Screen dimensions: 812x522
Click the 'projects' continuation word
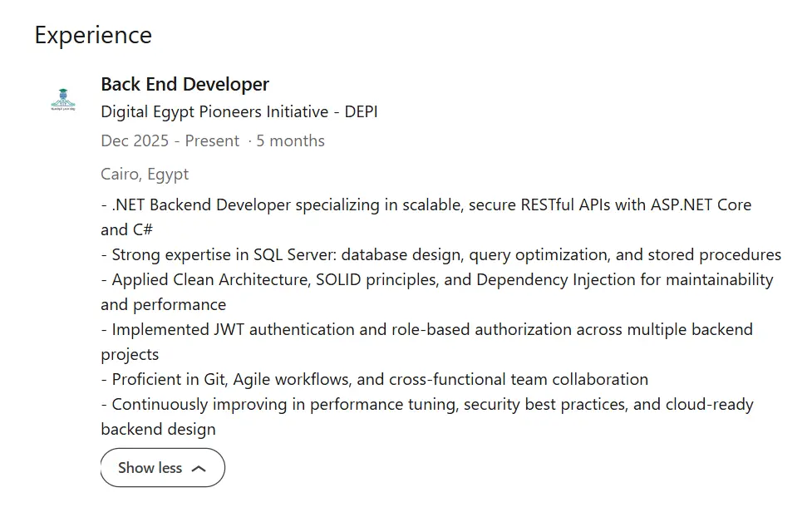point(130,355)
